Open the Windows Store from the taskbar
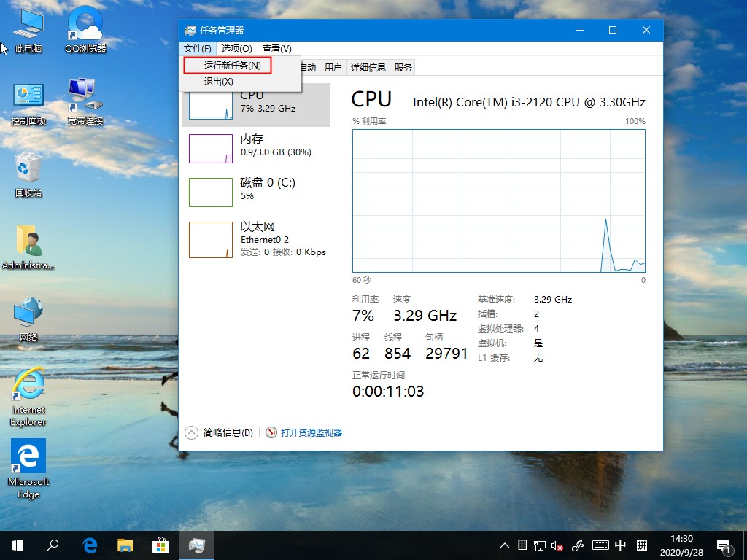 pyautogui.click(x=160, y=545)
